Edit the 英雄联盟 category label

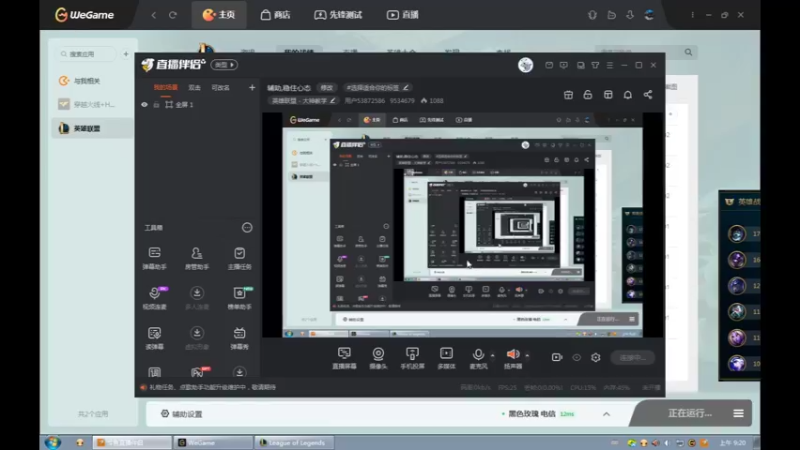[x=303, y=101]
